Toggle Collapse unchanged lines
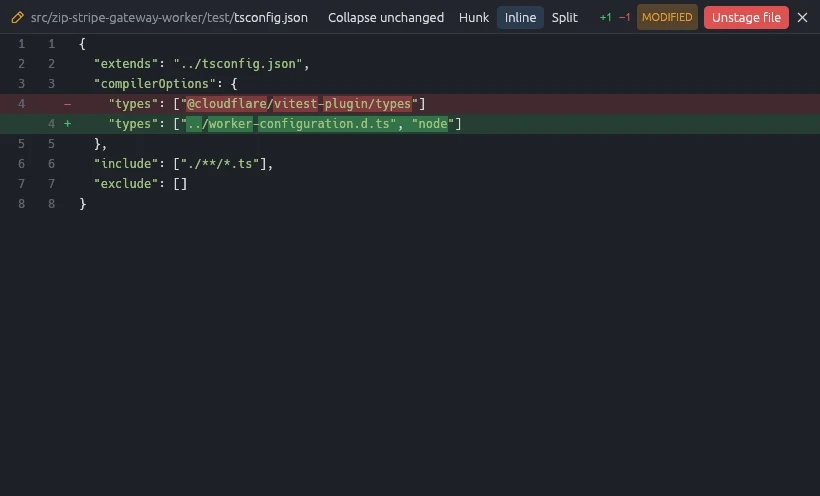The image size is (820, 496). point(386,17)
